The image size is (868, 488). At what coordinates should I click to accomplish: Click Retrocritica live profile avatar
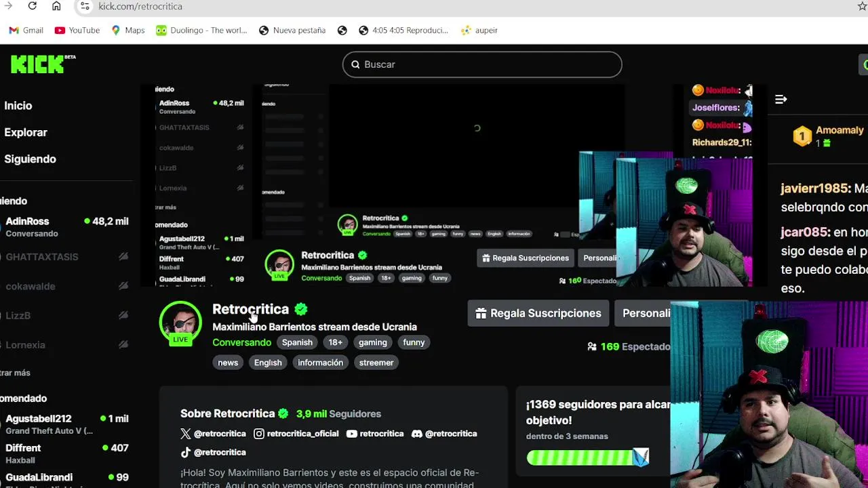pos(180,323)
